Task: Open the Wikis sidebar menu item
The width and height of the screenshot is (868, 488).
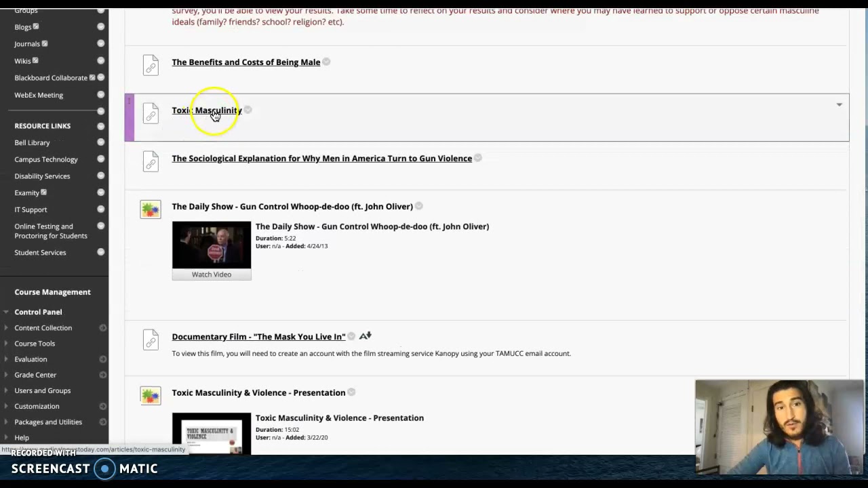Action: [x=22, y=61]
